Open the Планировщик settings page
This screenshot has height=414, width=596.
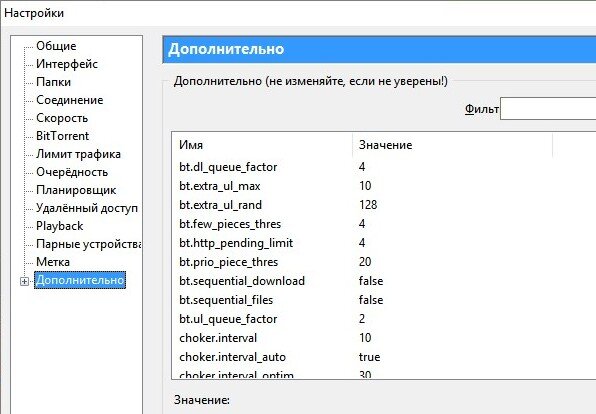(x=76, y=190)
